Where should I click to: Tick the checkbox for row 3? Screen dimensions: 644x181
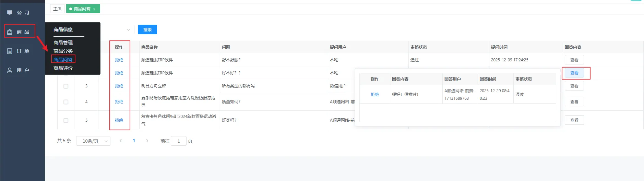[66, 86]
